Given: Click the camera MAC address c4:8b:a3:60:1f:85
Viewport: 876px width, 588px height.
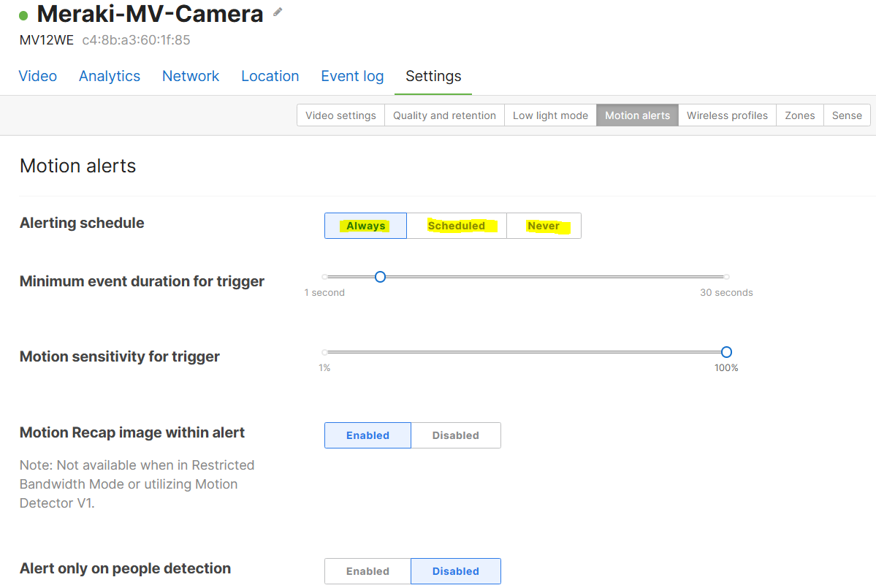Looking at the screenshot, I should coord(137,40).
